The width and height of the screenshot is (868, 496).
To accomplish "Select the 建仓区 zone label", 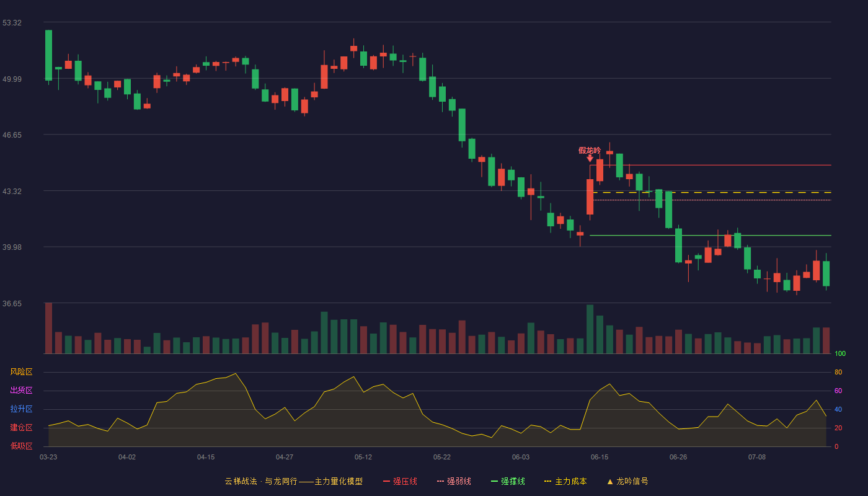I will (x=22, y=428).
